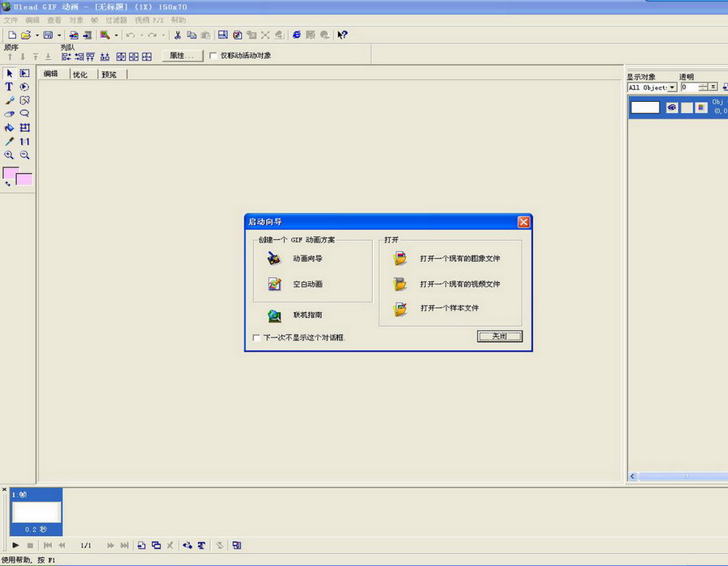Select the Text tool

(9, 87)
